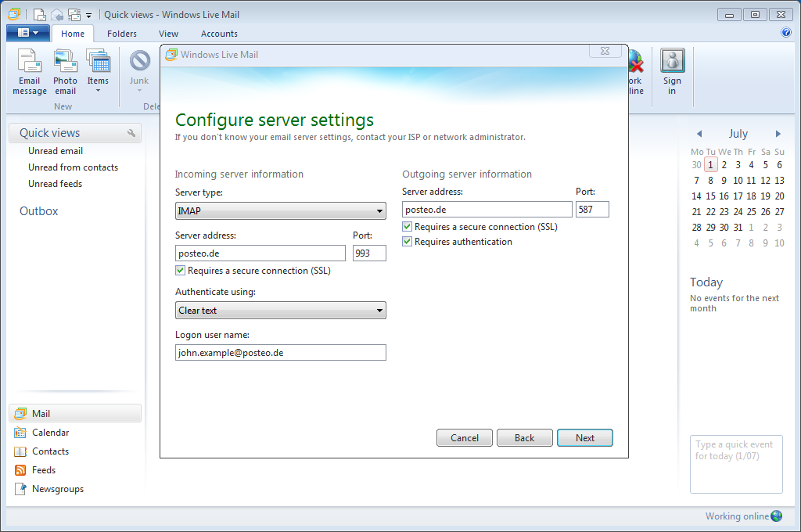Disable SSL for the outgoing server
The height and width of the screenshot is (532, 801).
point(407,226)
